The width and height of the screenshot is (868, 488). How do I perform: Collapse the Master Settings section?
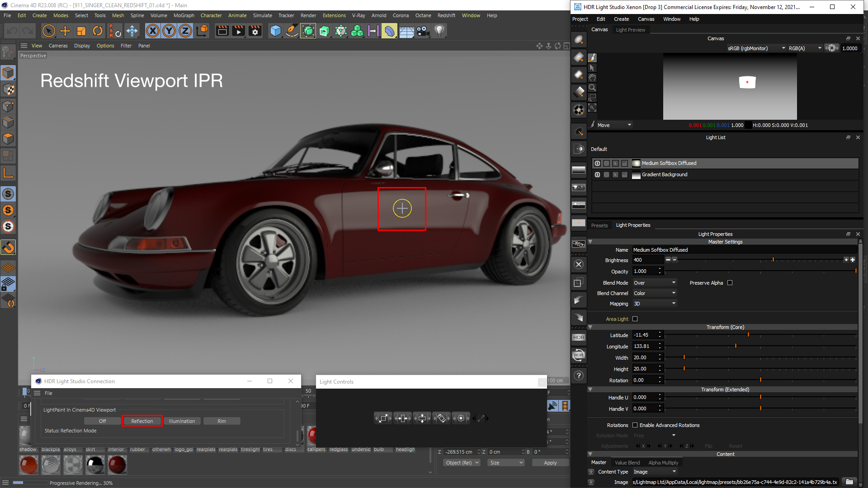590,242
